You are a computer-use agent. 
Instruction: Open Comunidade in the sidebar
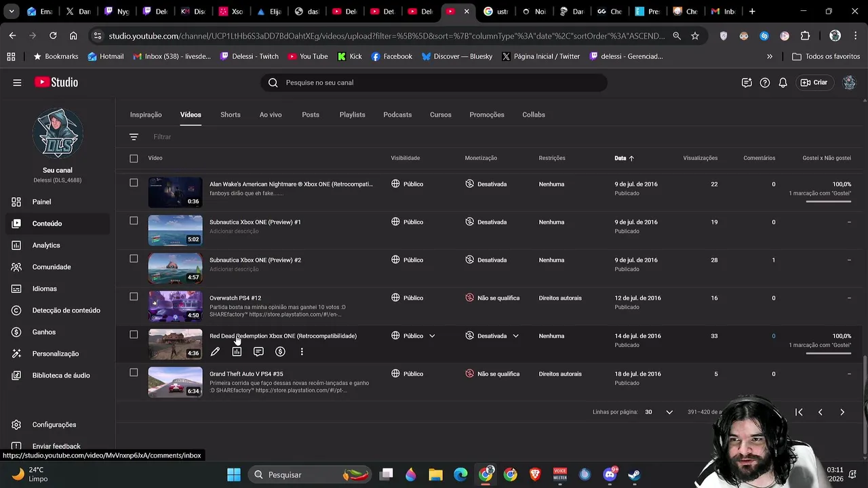(x=58, y=267)
